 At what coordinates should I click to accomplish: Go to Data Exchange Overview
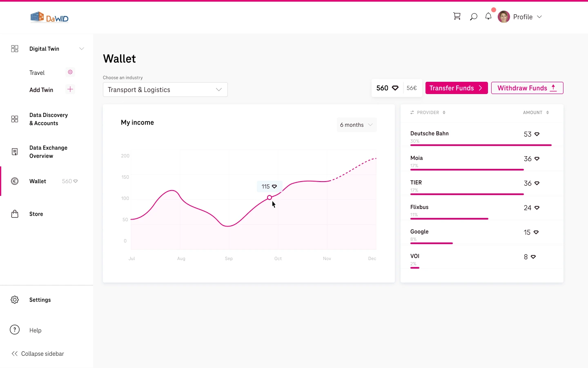48,152
